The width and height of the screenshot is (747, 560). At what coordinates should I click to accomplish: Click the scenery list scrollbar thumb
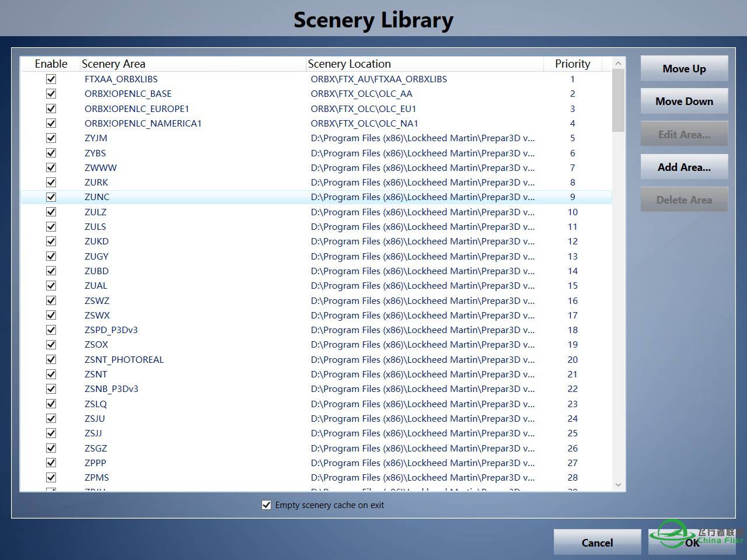pos(618,100)
